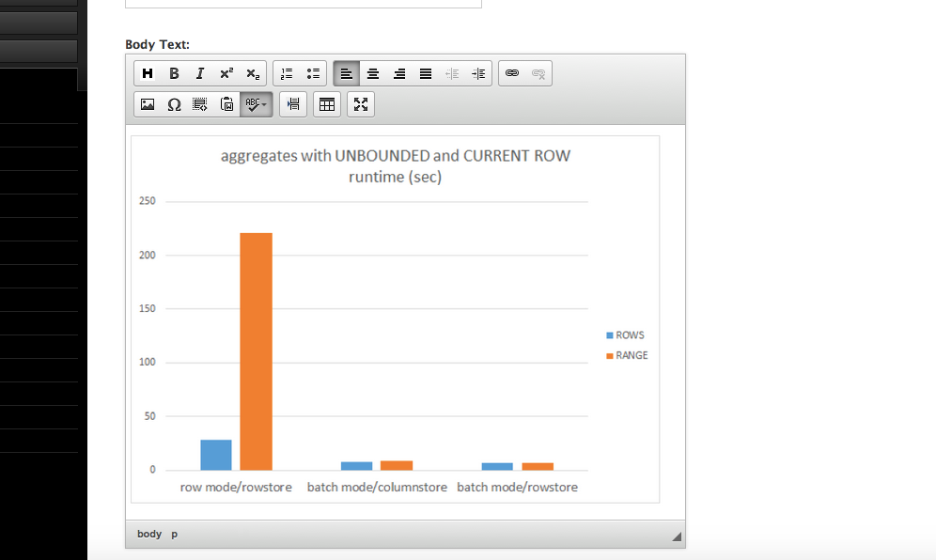
Task: Apply superscript formatting
Action: (x=226, y=72)
